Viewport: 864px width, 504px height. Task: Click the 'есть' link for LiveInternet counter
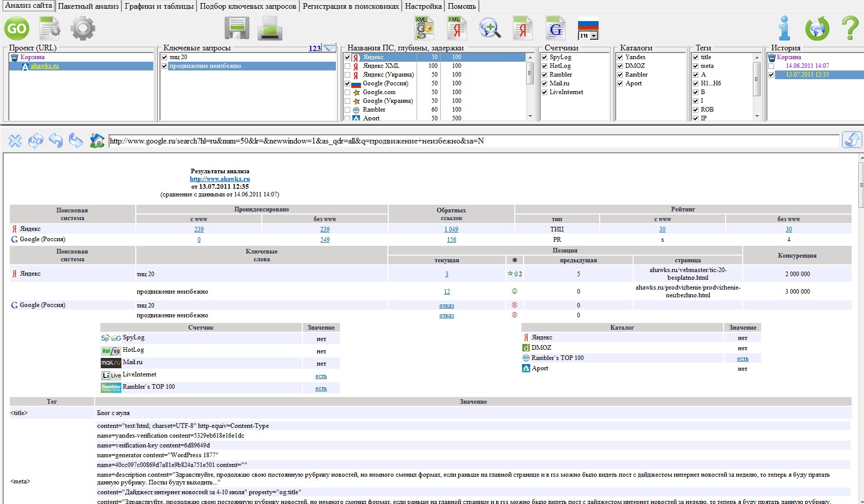click(x=321, y=376)
